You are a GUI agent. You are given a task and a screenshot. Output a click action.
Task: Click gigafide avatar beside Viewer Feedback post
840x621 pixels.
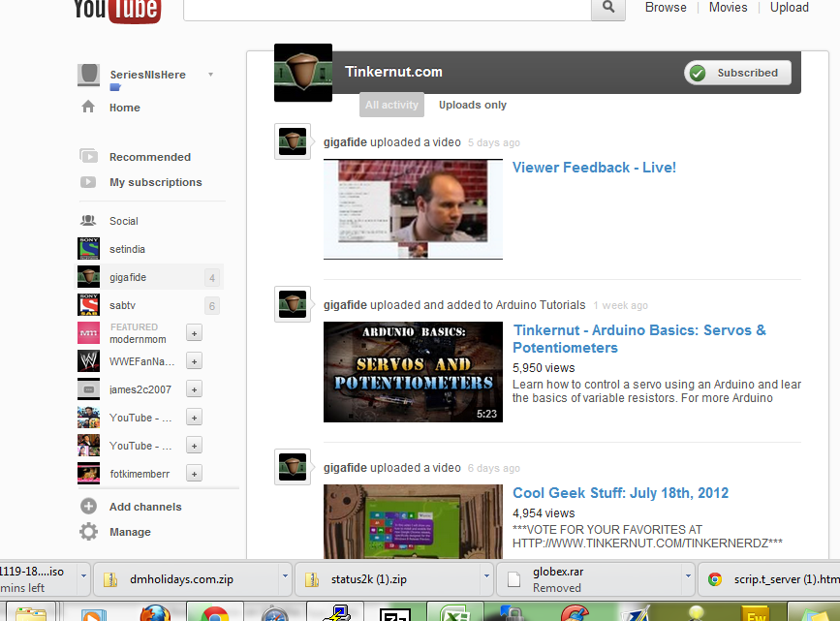pyautogui.click(x=293, y=141)
